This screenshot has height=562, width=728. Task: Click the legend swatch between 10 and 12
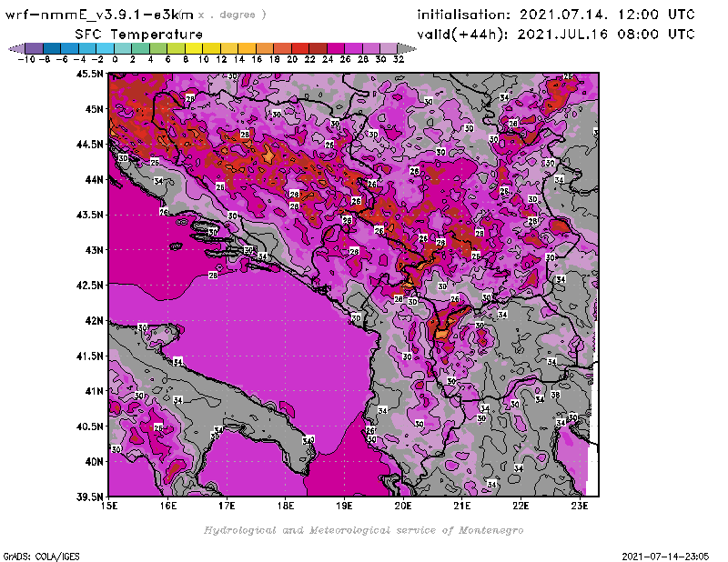[212, 48]
